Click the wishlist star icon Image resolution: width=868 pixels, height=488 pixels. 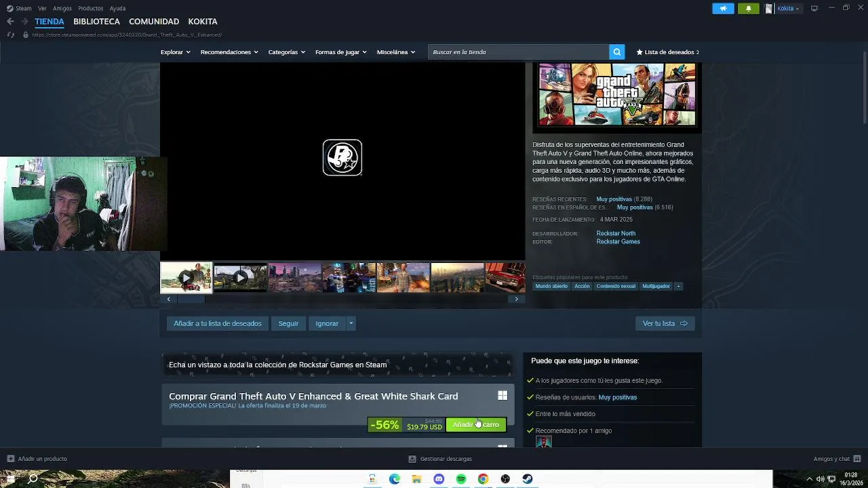click(x=639, y=52)
